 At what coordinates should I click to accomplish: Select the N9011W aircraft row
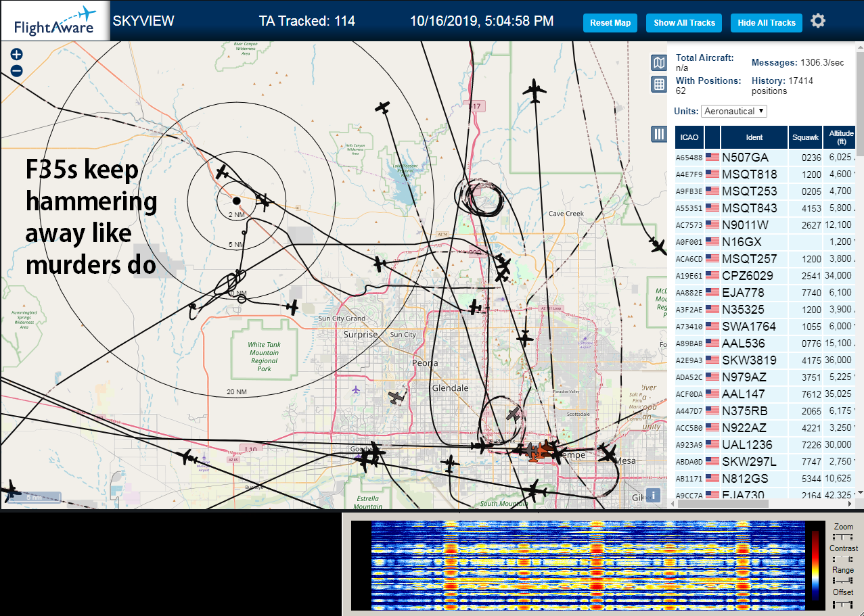coord(765,224)
